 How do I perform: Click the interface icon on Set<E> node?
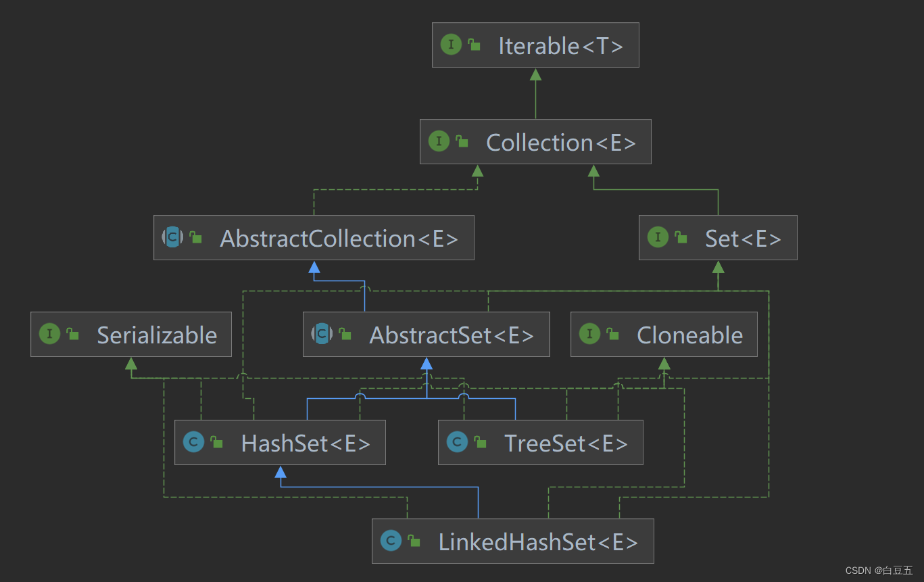pyautogui.click(x=658, y=237)
